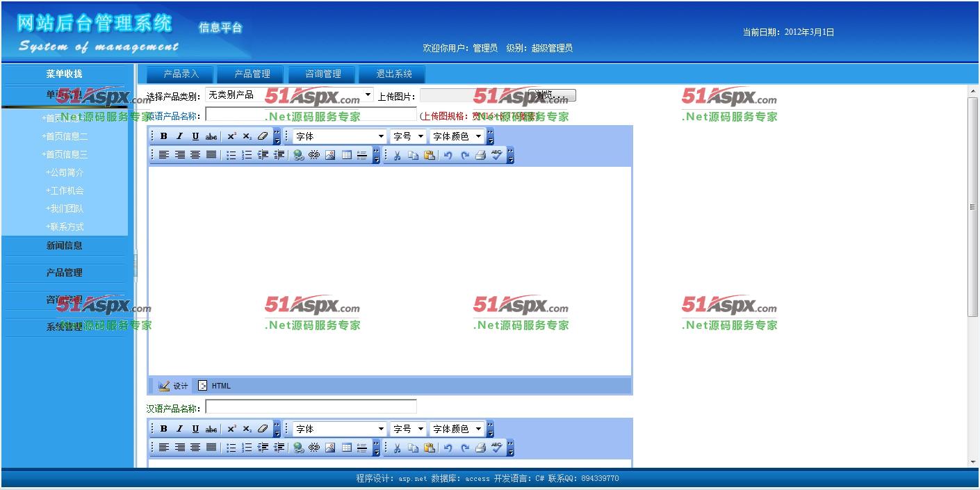Screen dimensions: 980x490
Task: Switch to the 产品录入 tab
Action: (x=181, y=74)
